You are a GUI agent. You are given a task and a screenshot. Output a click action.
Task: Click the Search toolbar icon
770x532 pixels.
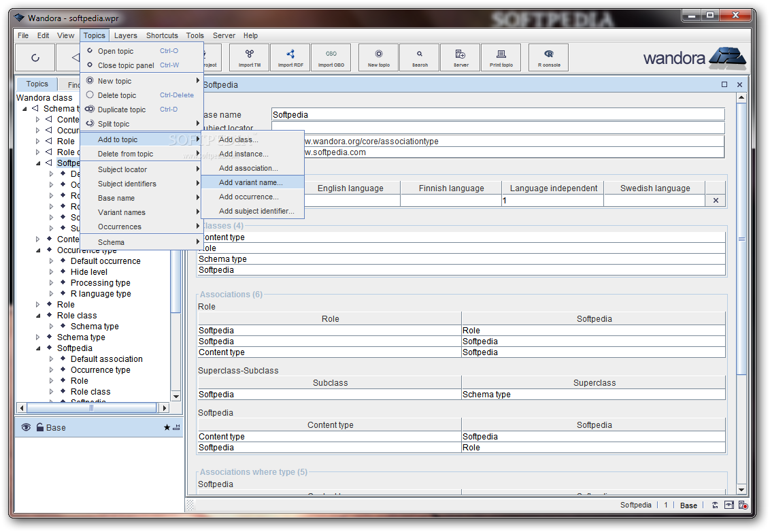click(x=420, y=57)
